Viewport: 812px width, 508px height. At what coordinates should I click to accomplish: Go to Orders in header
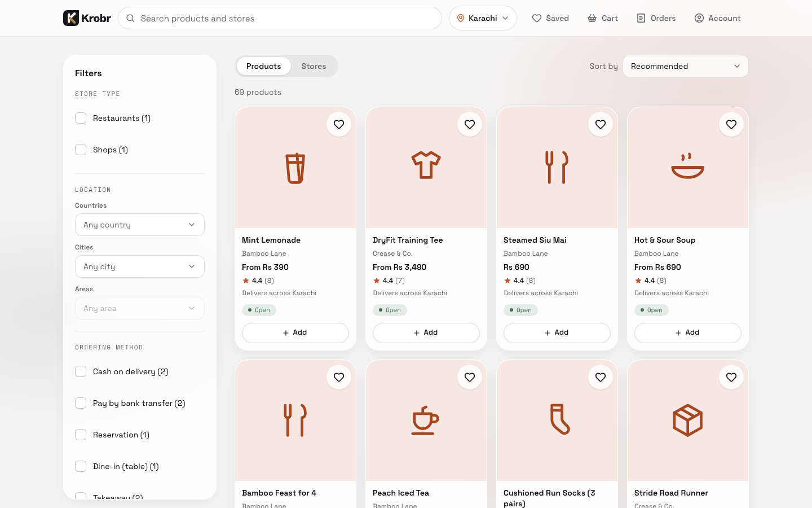656,18
